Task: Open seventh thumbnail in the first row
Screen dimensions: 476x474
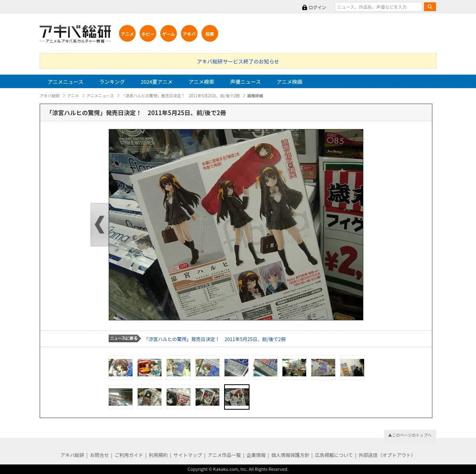Action: (x=294, y=368)
